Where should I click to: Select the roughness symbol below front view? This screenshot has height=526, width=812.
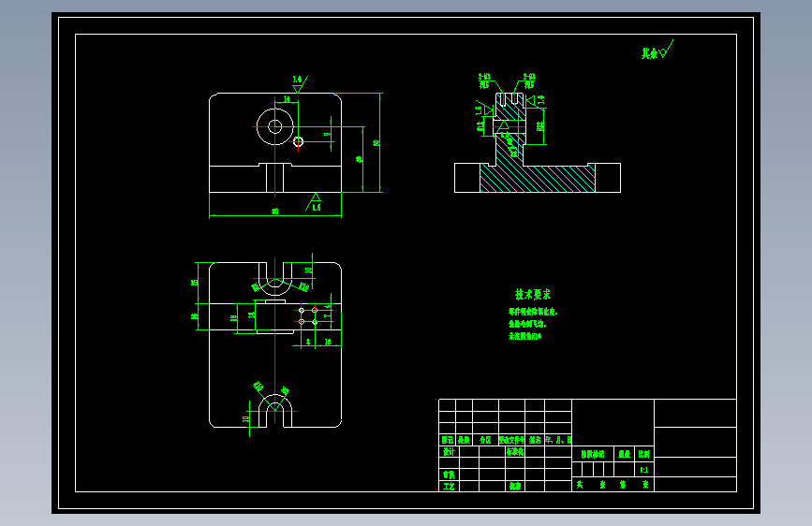pyautogui.click(x=314, y=202)
